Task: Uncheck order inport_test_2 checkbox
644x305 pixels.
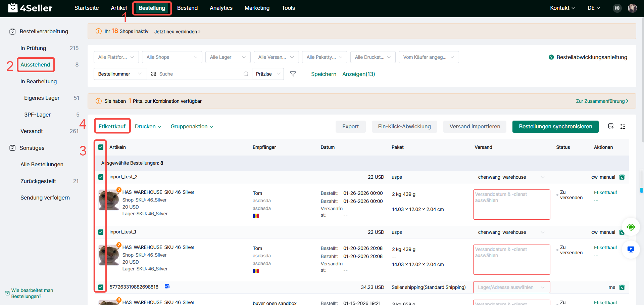Action: pyautogui.click(x=101, y=177)
